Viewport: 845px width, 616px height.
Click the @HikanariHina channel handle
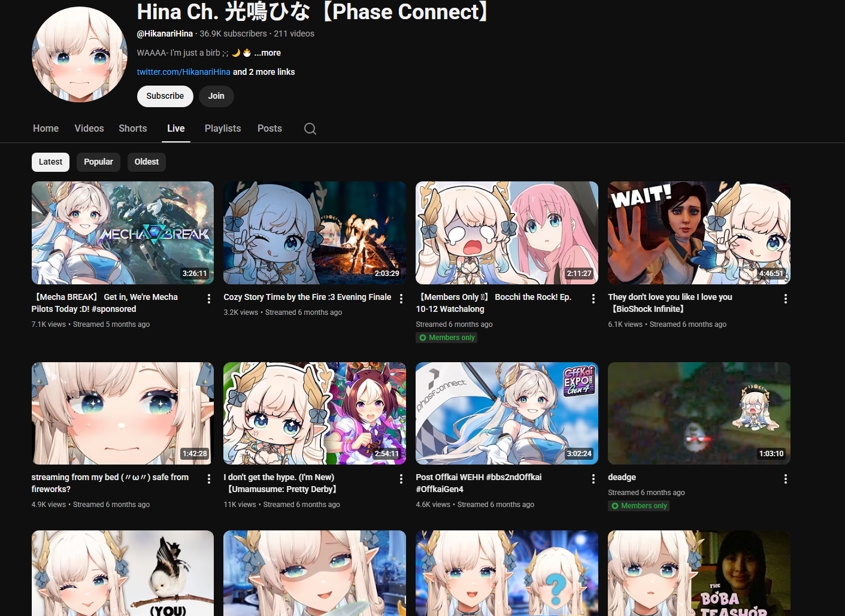(x=165, y=34)
